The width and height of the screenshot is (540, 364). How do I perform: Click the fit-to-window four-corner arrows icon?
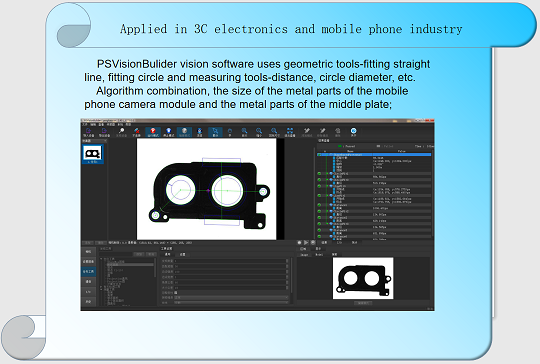290,131
